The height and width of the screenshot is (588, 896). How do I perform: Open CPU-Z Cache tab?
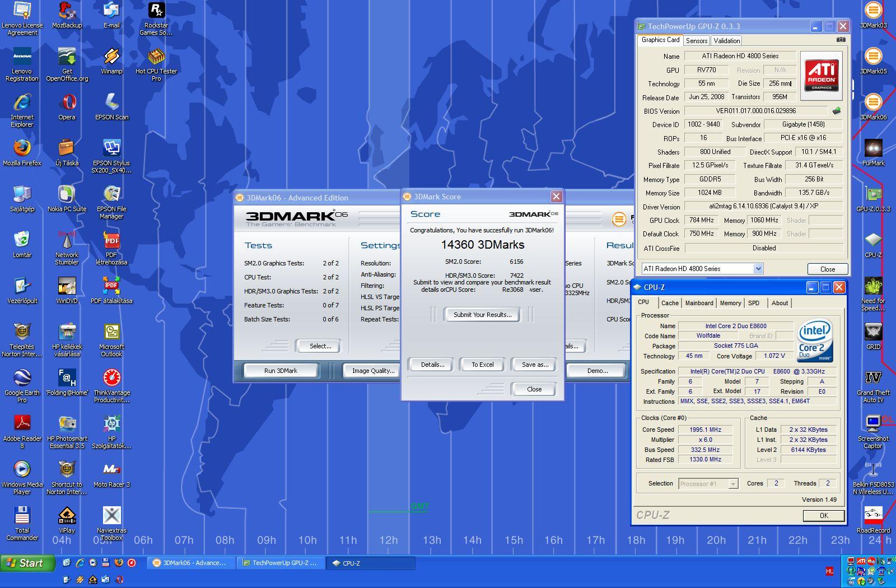pyautogui.click(x=670, y=303)
